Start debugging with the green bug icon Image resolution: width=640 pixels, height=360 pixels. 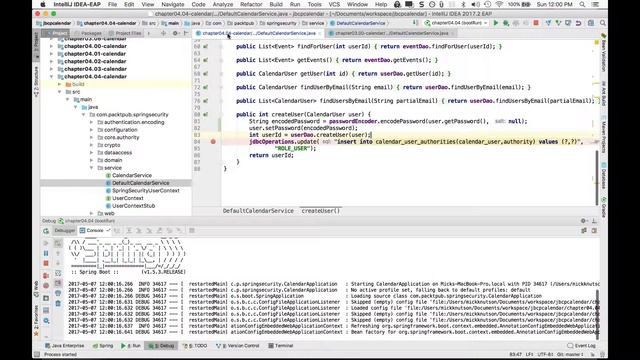[506, 23]
